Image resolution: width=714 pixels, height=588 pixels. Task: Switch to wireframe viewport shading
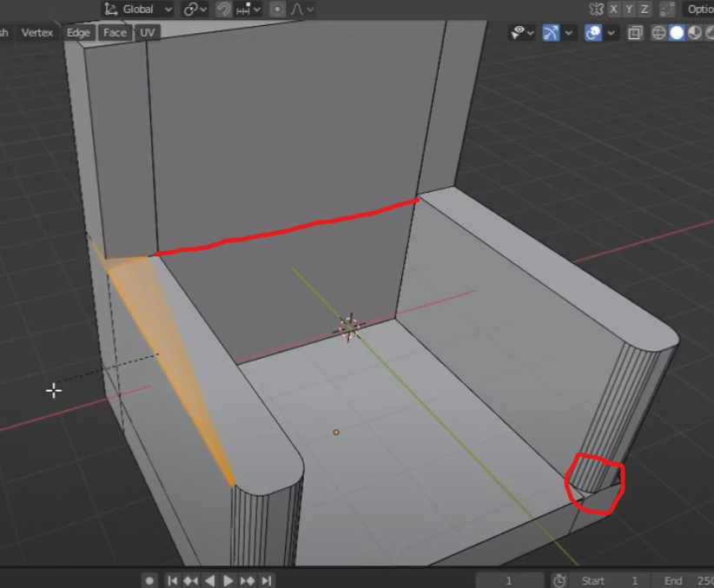(659, 33)
